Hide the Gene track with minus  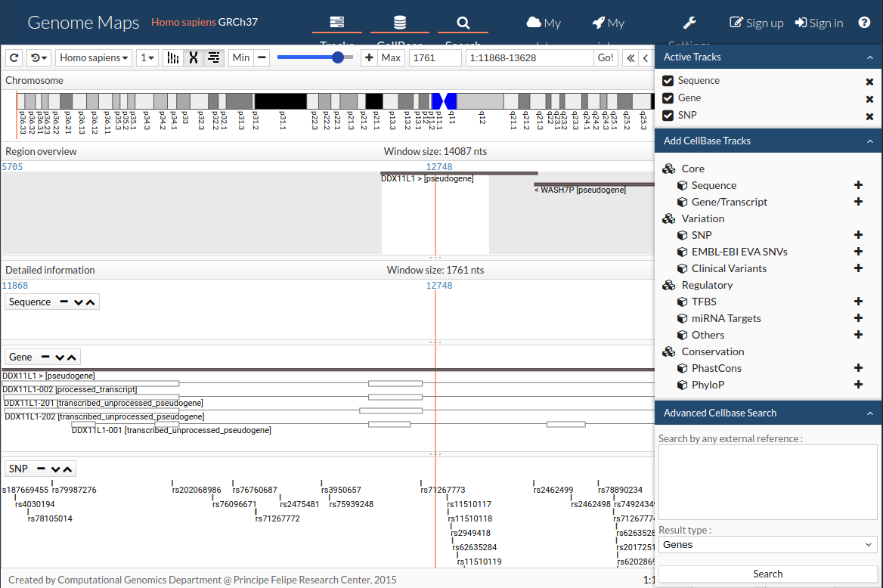(45, 357)
